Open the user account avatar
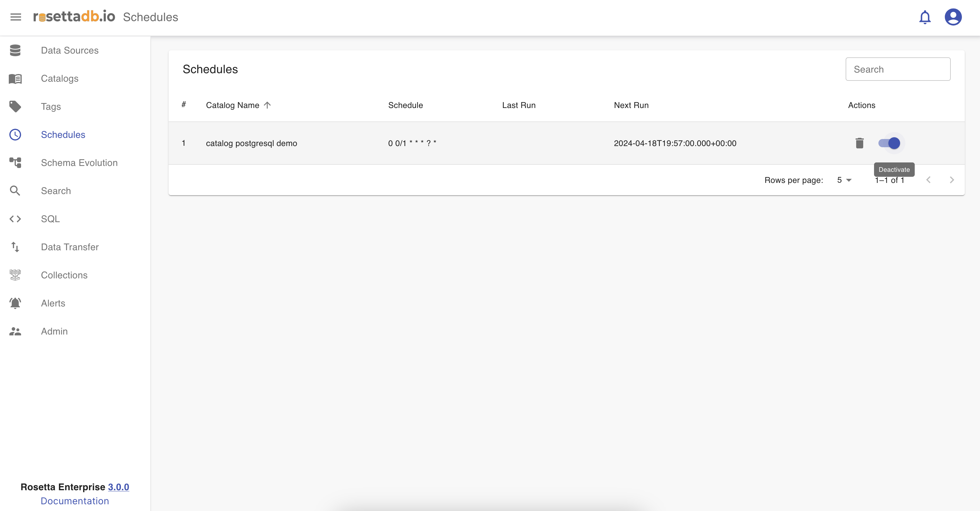 [953, 17]
